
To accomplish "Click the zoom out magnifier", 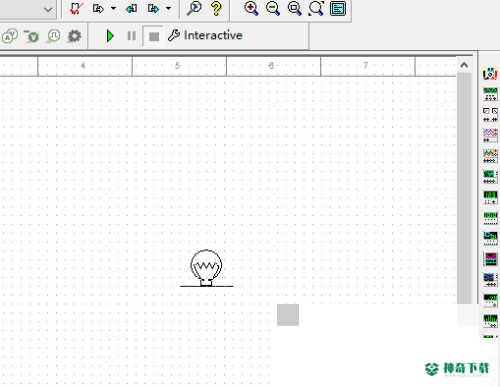I will [273, 8].
